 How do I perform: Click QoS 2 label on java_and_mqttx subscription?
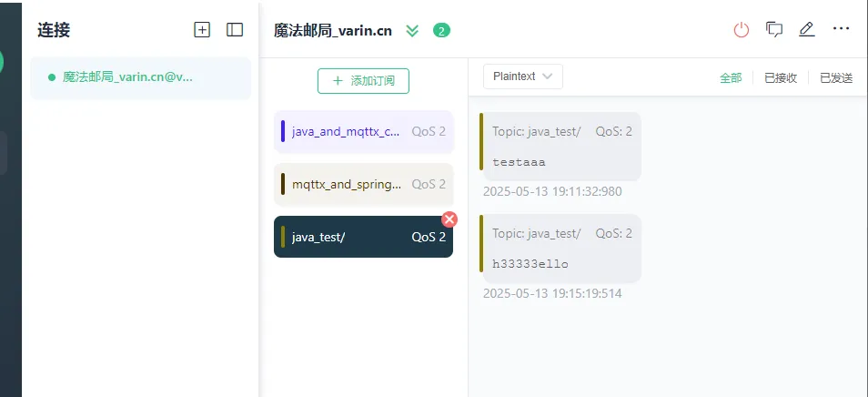429,131
